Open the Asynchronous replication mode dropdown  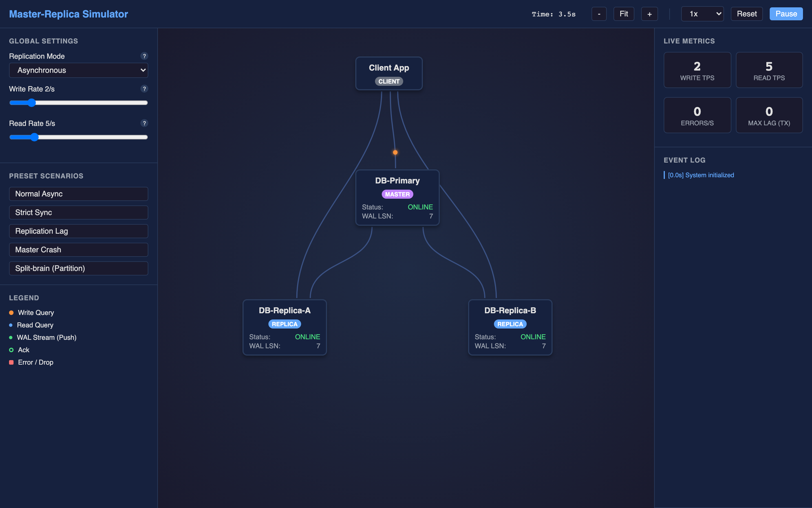[x=78, y=70]
